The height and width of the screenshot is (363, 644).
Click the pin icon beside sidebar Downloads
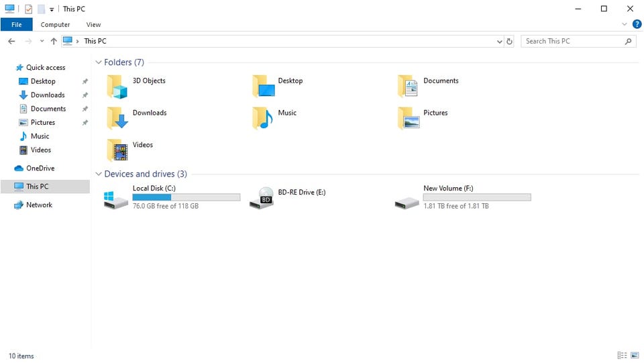(85, 95)
